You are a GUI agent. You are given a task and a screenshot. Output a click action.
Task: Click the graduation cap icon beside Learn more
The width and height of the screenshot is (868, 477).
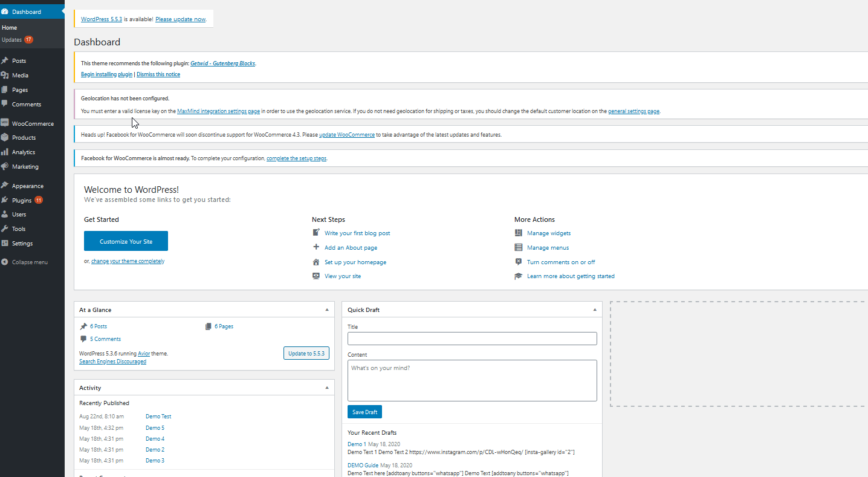pos(518,276)
